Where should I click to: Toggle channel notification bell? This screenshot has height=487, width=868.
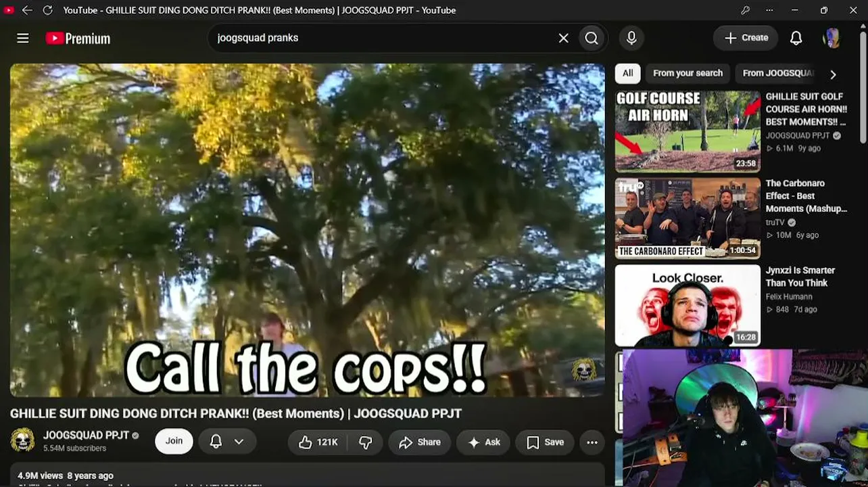(x=216, y=441)
